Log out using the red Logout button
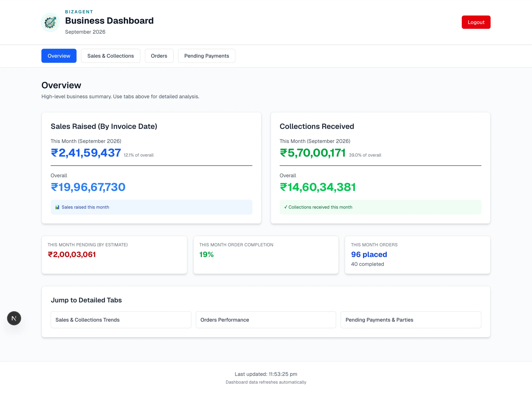Screen dimensions: 532x394 tap(476, 22)
